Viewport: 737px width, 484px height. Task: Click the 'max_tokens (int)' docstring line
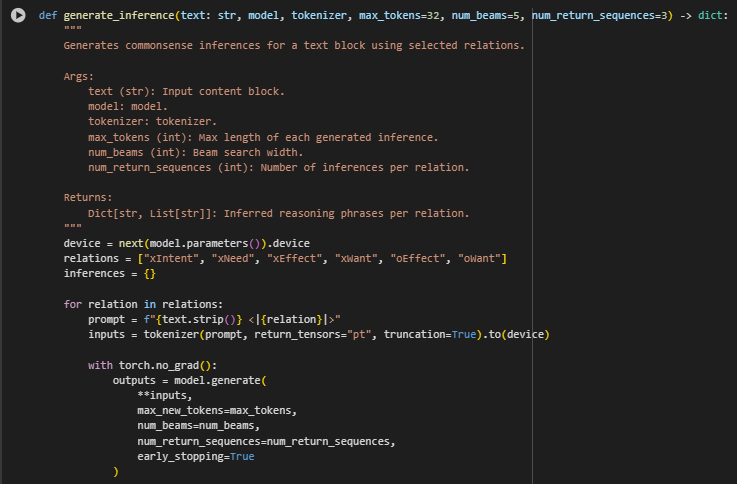(x=263, y=137)
